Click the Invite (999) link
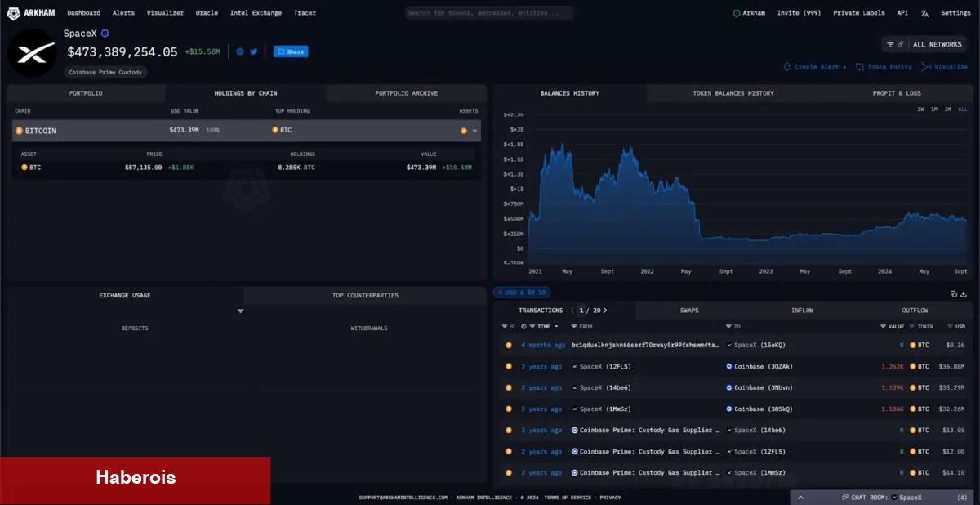The image size is (980, 505). [799, 13]
